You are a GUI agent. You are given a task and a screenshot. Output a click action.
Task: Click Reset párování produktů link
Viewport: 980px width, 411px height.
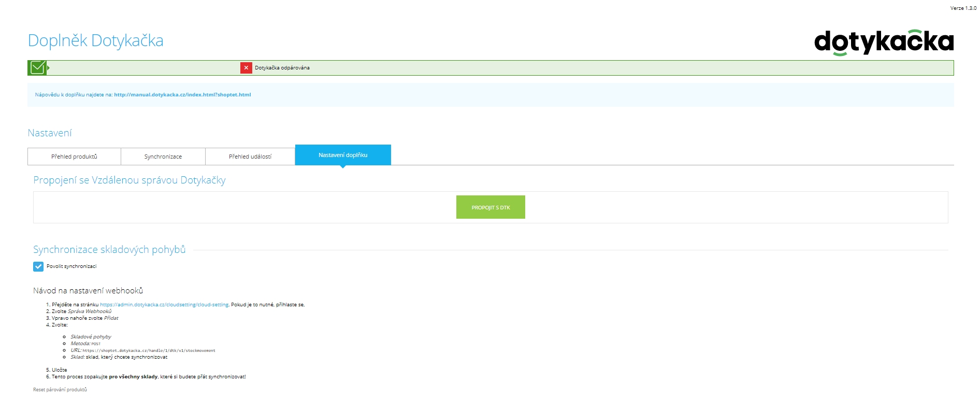(60, 390)
